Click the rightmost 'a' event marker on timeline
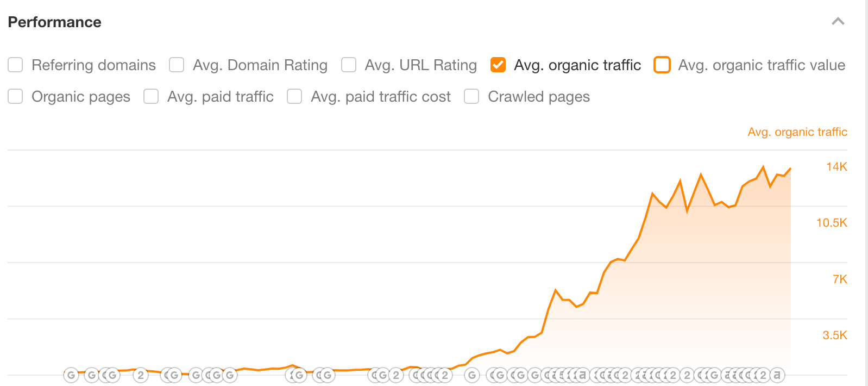The height and width of the screenshot is (386, 868). coord(777,375)
